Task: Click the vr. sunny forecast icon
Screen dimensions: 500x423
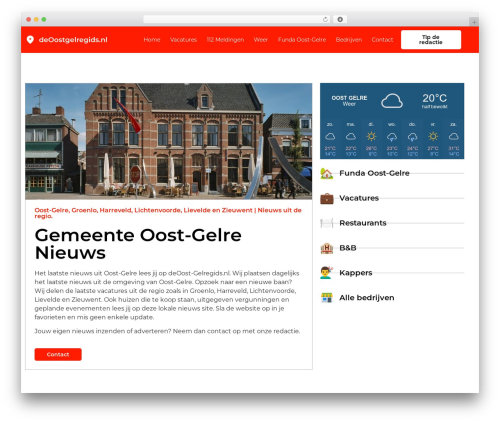Action: pos(433,136)
